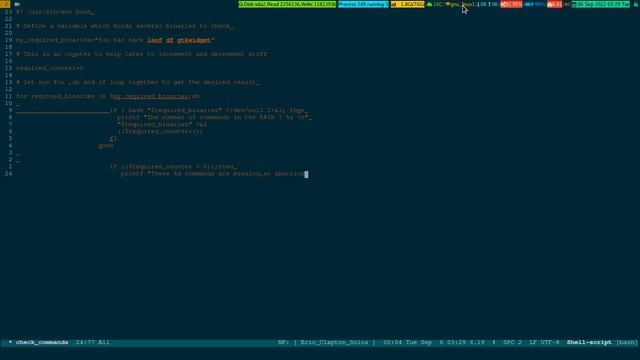Click the comment 'Define a variable which holds'
This screenshot has height=360, width=640.
click(x=124, y=26)
